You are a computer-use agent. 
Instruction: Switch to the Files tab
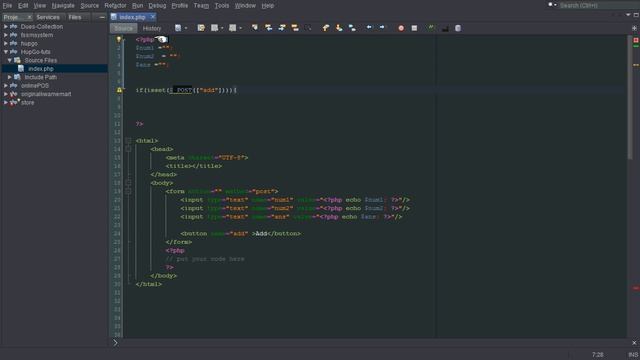click(75, 17)
